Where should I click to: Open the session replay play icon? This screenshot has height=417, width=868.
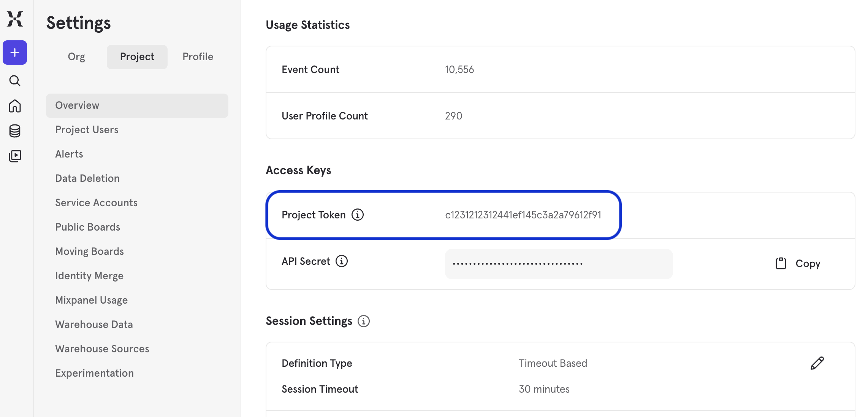pyautogui.click(x=15, y=156)
